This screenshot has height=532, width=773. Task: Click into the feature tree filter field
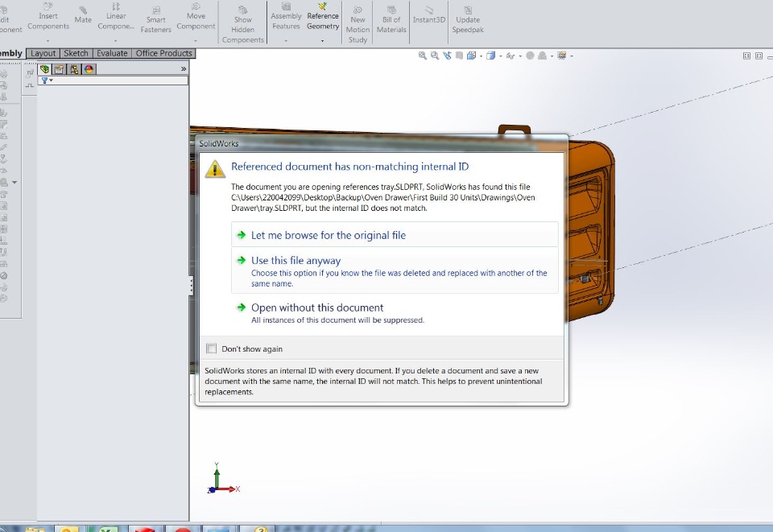113,80
